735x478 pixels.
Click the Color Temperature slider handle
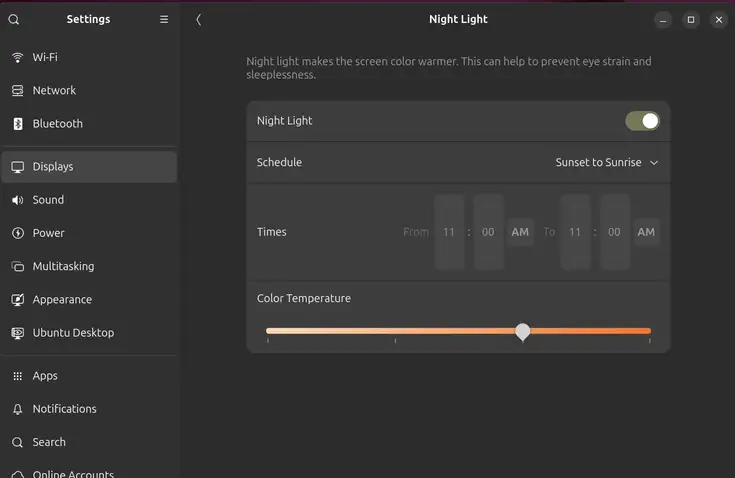click(x=523, y=331)
